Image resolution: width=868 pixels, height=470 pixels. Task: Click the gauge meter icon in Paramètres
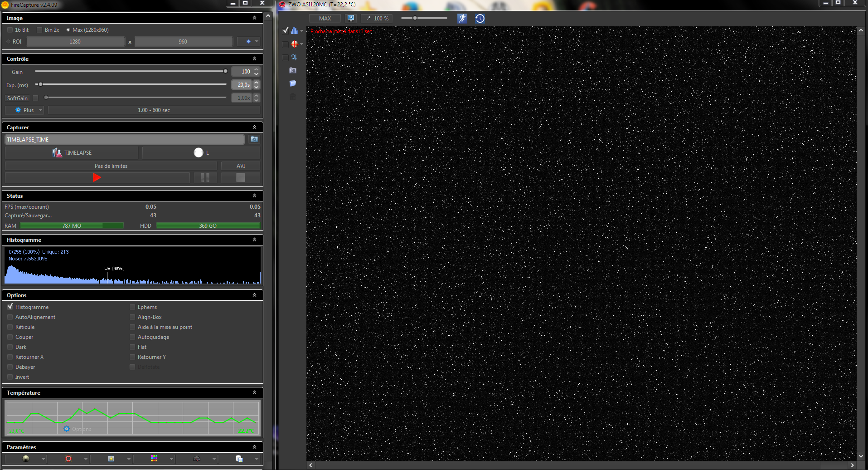pos(197,459)
